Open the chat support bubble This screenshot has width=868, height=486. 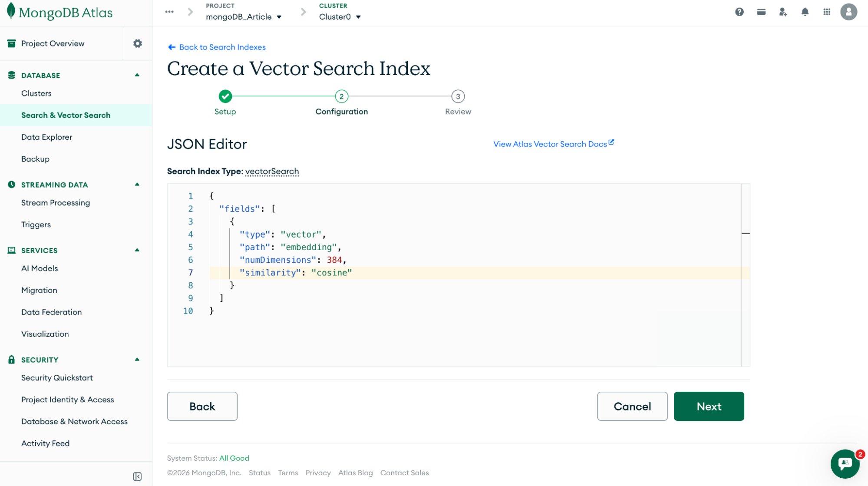[x=845, y=464]
